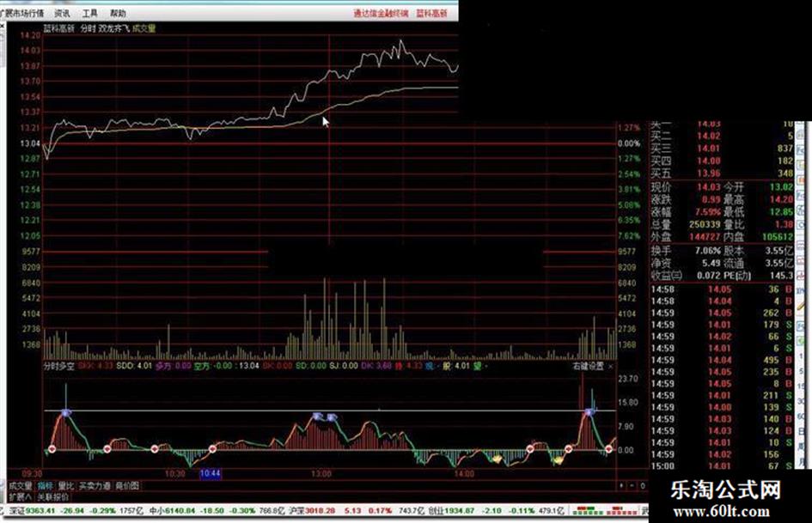Image resolution: width=812 pixels, height=523 pixels.
Task: Click the red 蓝科高新 label in the top bar
Action: pyautogui.click(x=432, y=13)
